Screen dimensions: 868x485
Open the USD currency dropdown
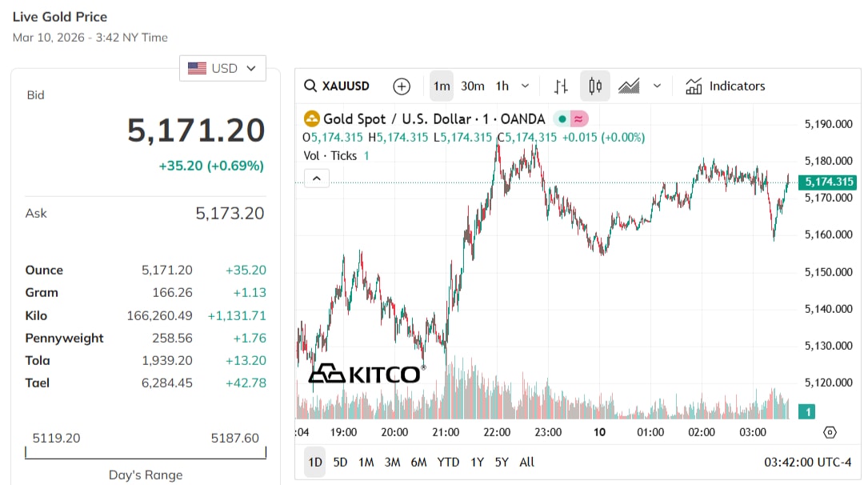222,68
